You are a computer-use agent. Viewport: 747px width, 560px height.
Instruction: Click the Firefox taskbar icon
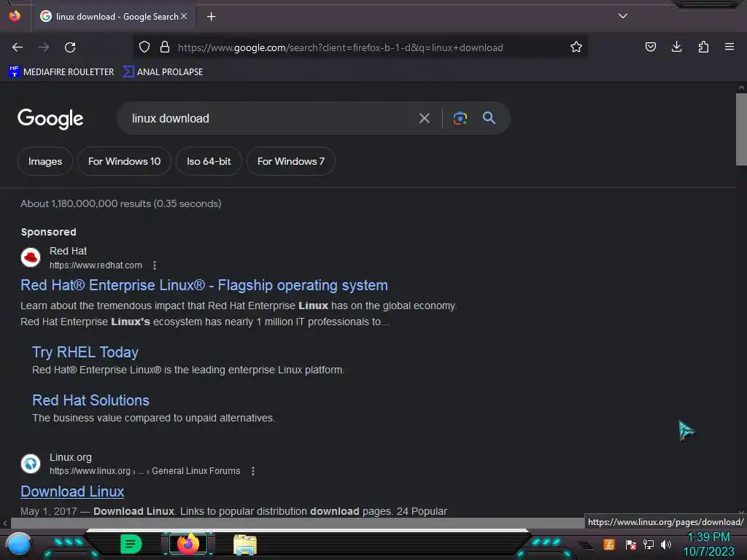tap(188, 544)
